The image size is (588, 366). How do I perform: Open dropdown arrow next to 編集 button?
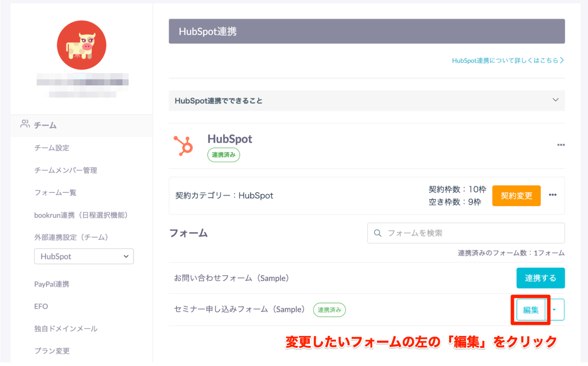(x=554, y=310)
